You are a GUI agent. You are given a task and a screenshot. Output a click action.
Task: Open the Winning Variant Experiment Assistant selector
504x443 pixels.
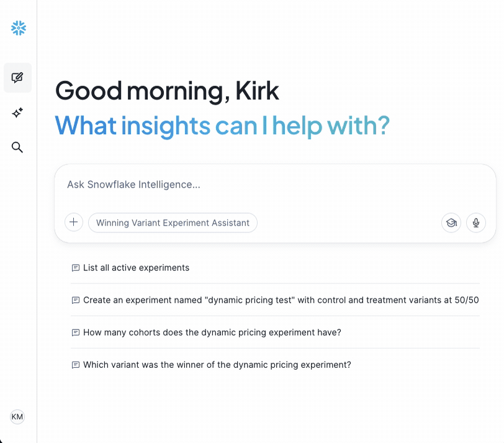click(x=173, y=222)
